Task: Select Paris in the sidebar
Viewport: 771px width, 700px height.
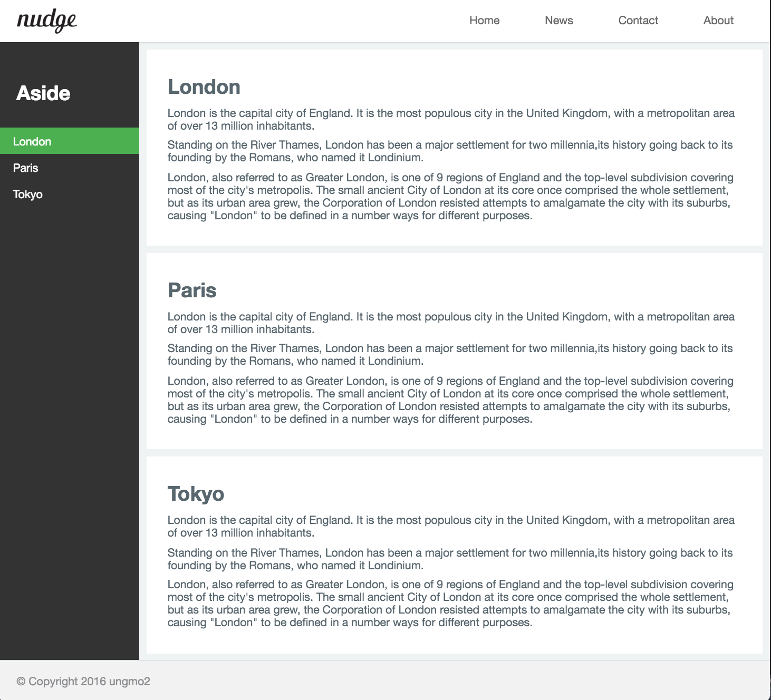Action: [70, 168]
